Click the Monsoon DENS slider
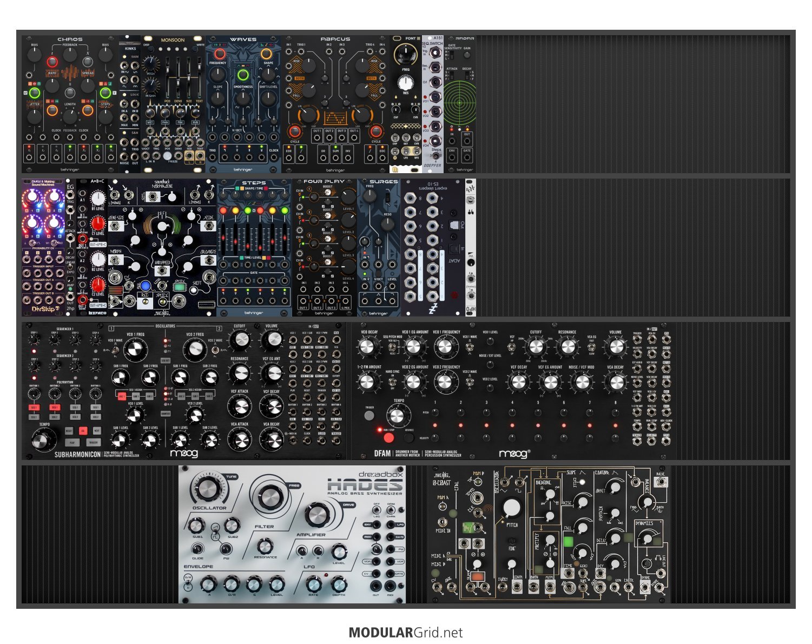Viewport: 812px width, 644px height. click(x=179, y=77)
